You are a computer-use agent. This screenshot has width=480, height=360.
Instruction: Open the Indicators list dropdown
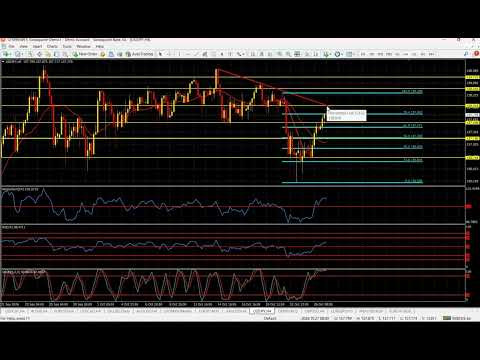coord(327,54)
